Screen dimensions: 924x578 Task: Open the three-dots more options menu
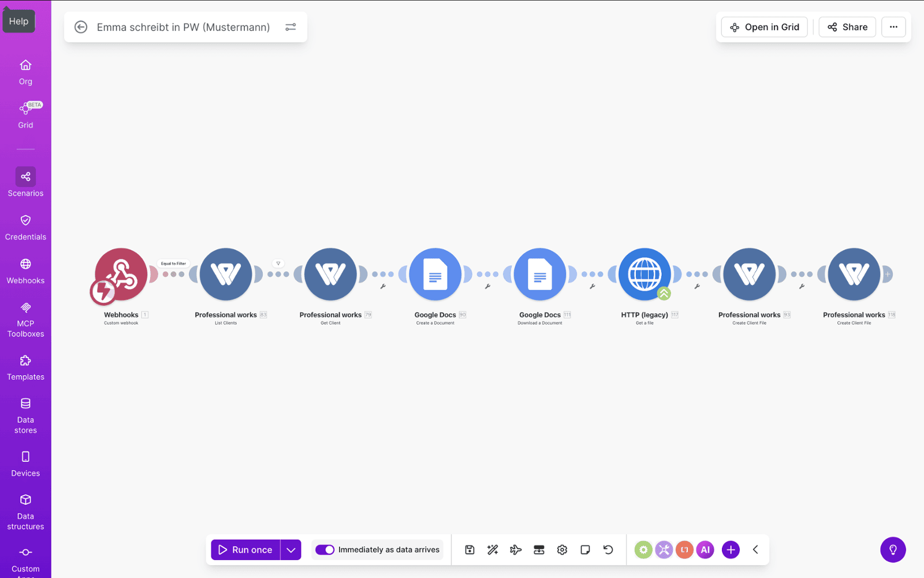[893, 27]
